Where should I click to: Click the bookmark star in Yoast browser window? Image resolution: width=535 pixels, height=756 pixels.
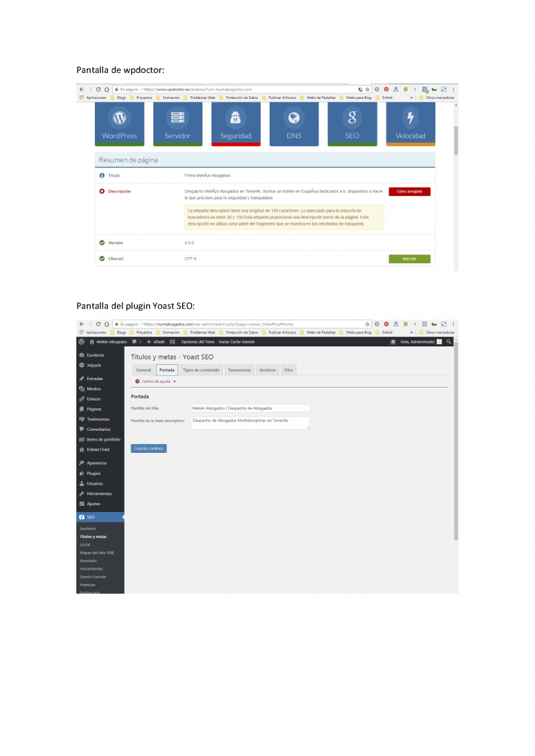pos(368,324)
